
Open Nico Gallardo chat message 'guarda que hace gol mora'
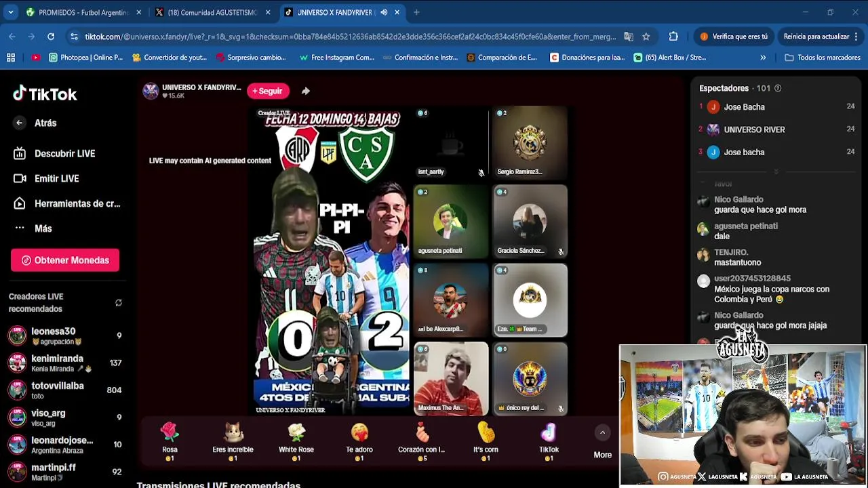pos(760,210)
